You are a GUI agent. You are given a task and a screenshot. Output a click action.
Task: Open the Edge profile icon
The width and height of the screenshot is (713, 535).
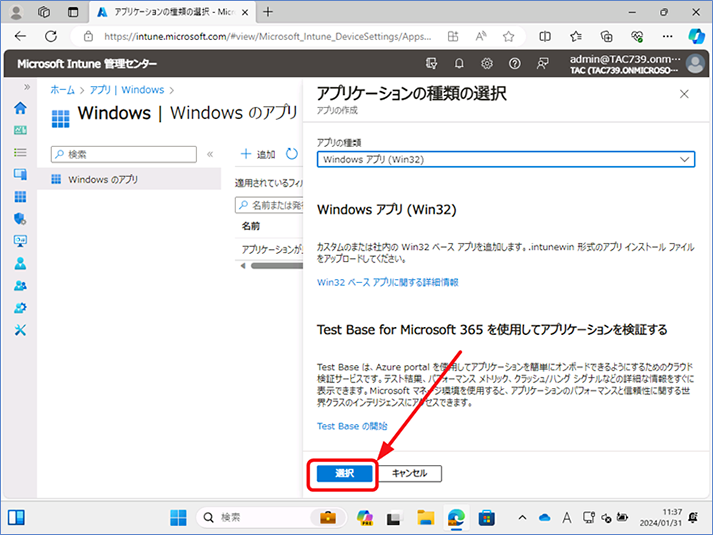coord(16,12)
